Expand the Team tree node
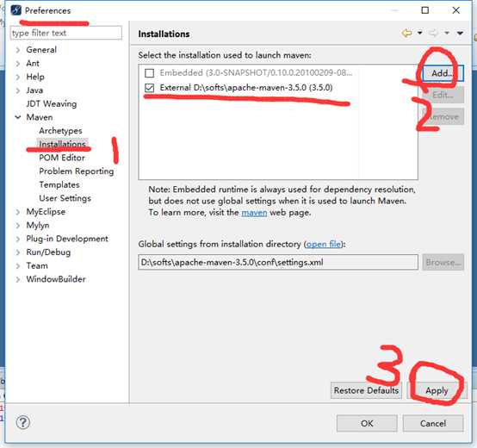This screenshot has width=477, height=448. pyautogui.click(x=18, y=265)
